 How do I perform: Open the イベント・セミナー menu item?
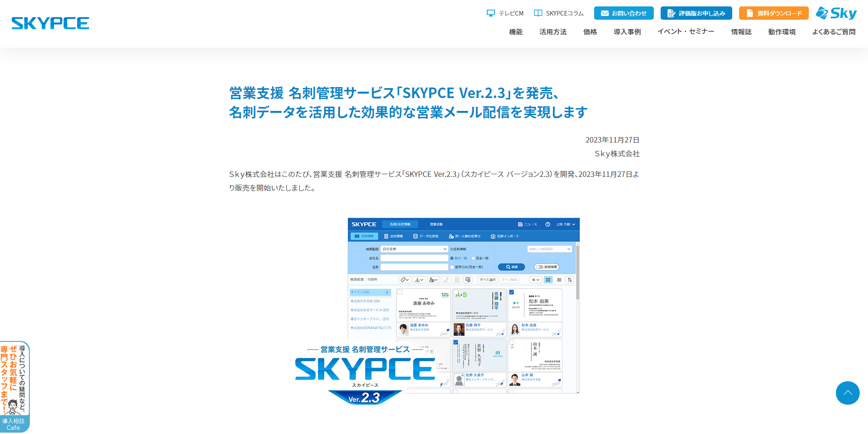click(686, 32)
